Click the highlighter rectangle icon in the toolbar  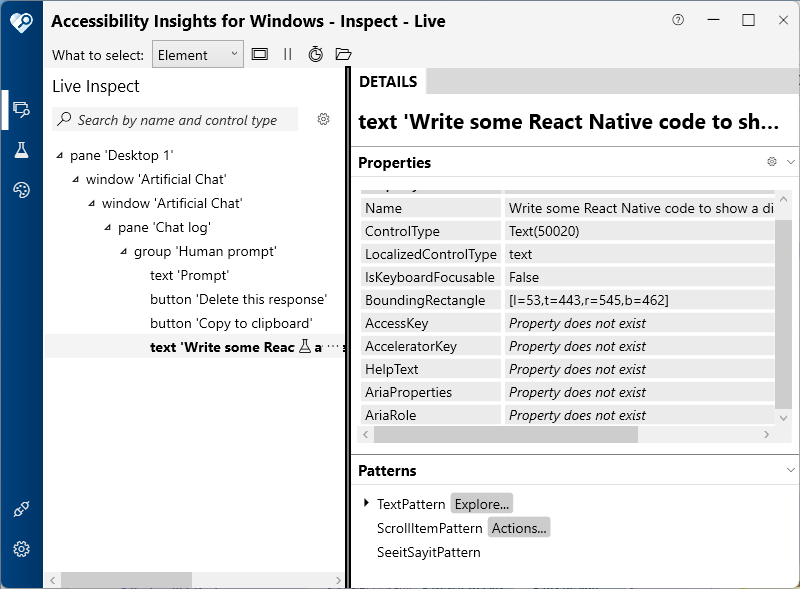pos(260,54)
